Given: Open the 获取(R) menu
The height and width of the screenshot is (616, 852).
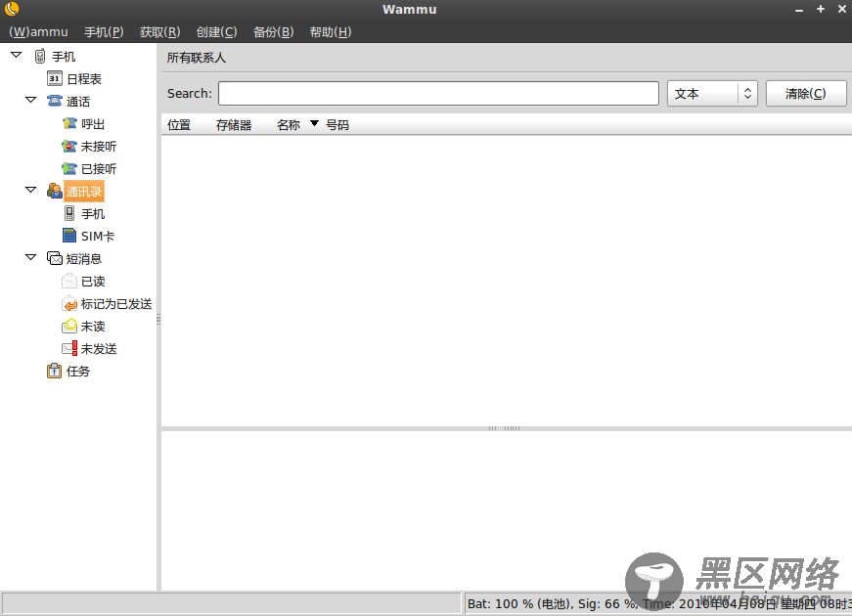Looking at the screenshot, I should coord(160,32).
